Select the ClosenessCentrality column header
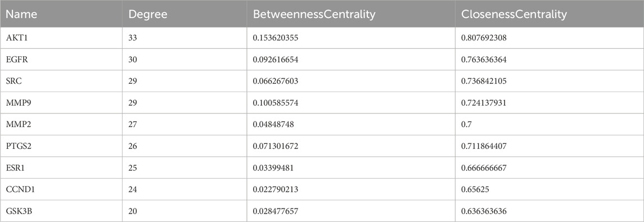 [x=514, y=14]
